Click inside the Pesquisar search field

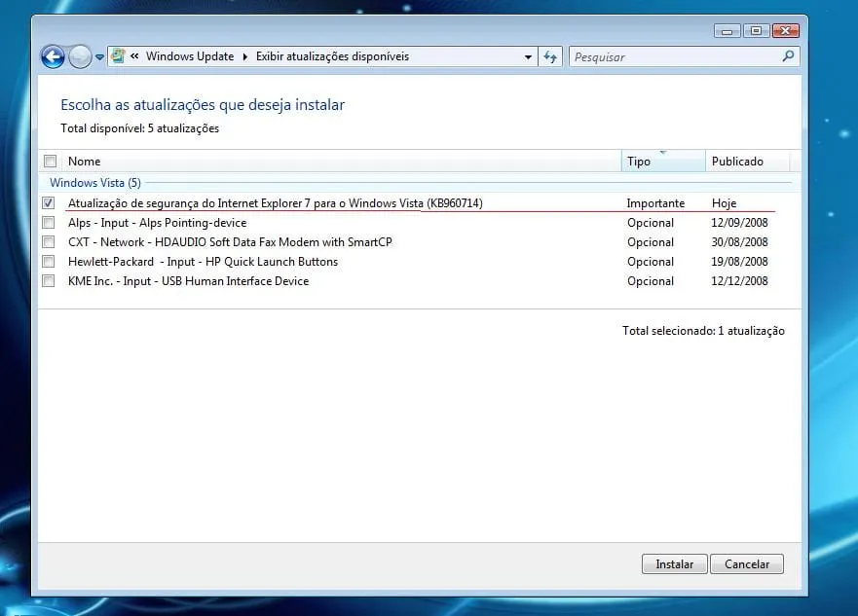pos(672,56)
